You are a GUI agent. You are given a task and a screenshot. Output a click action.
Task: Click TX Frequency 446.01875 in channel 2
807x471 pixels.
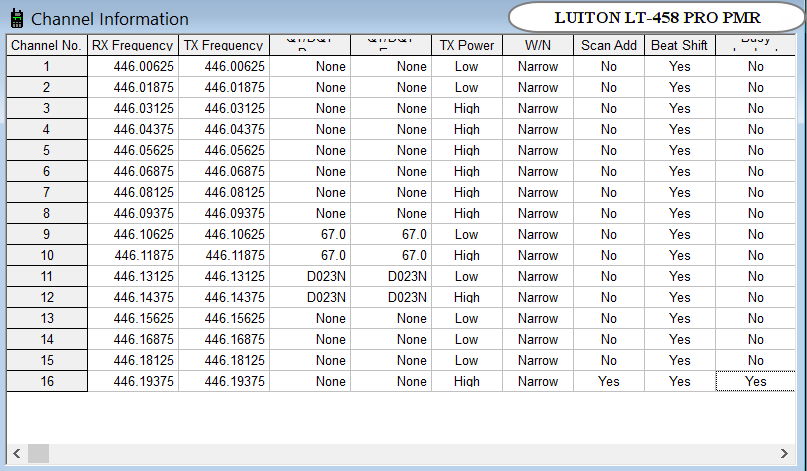pyautogui.click(x=224, y=88)
